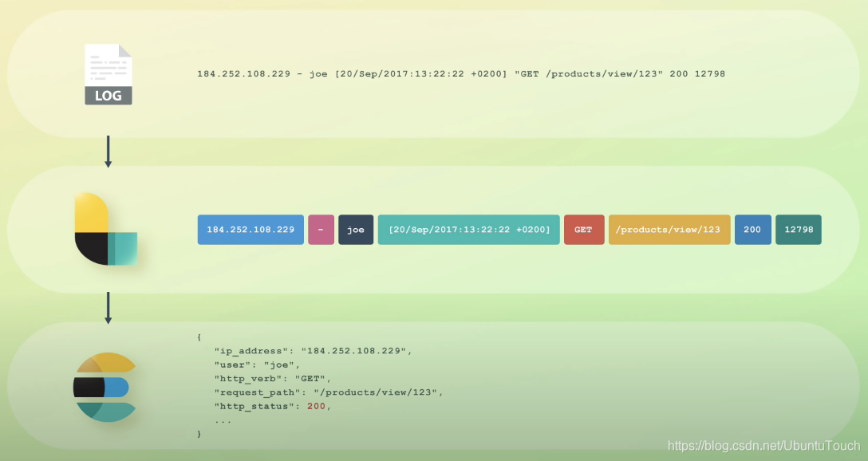Click the "http_verb": "GET" JSON line
Viewport: 868px width, 461px height.
pyautogui.click(x=273, y=378)
